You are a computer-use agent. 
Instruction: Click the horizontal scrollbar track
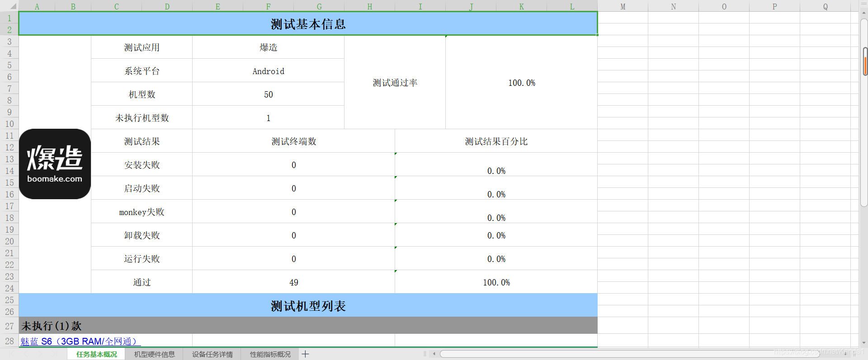[630, 354]
